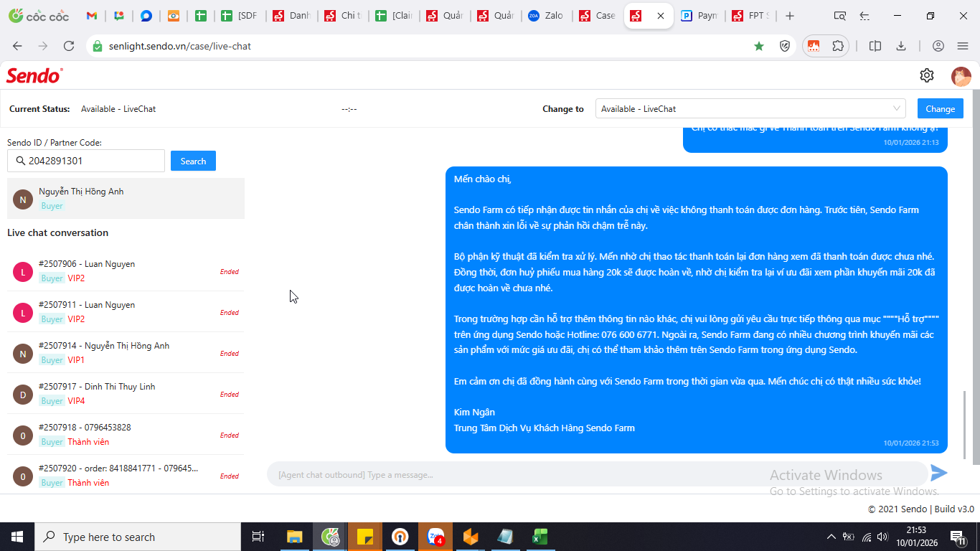Switch to the [Clai browser tab
The image size is (980, 551).
pos(393,16)
